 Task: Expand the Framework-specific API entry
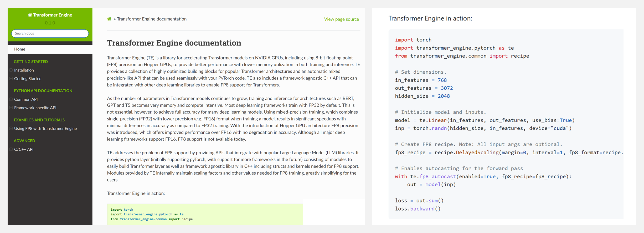[x=11, y=108]
